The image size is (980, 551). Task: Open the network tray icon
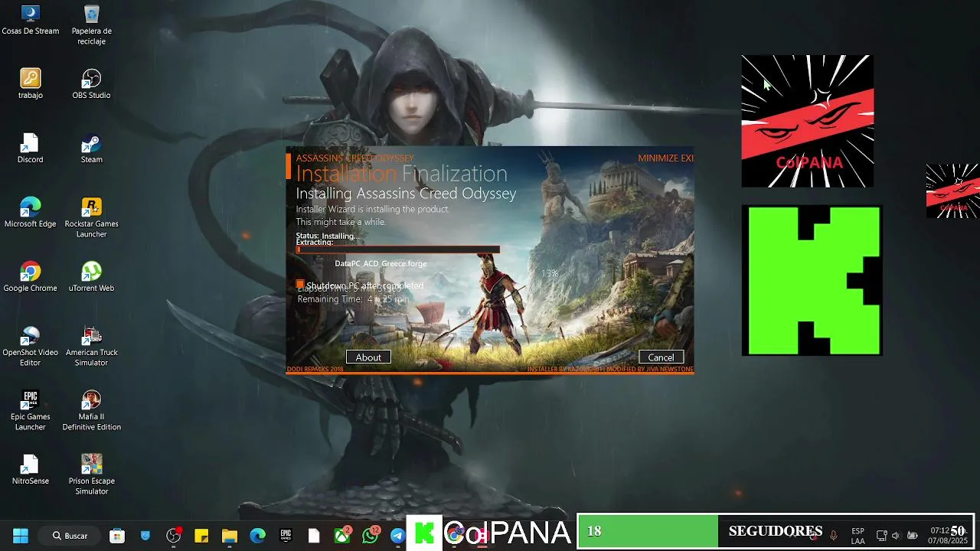click(881, 536)
